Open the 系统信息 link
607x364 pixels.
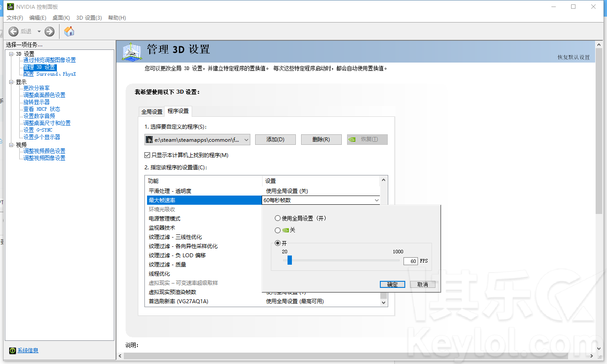28,350
